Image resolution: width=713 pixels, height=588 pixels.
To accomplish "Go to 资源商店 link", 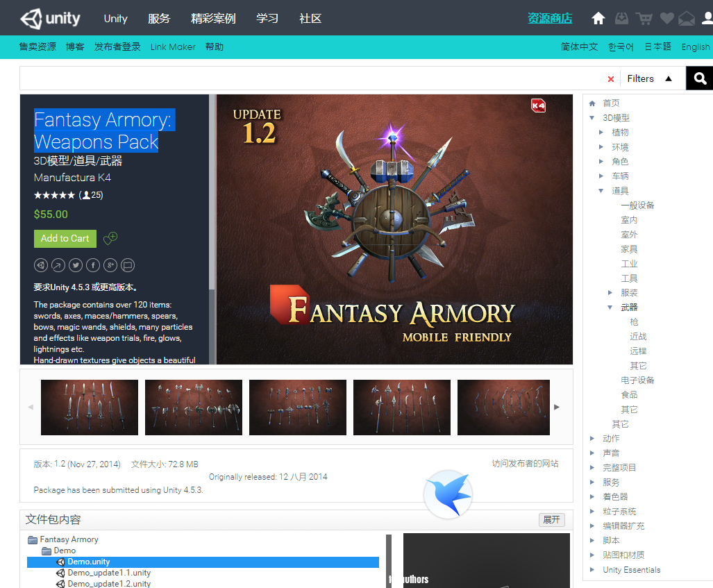I will [550, 18].
